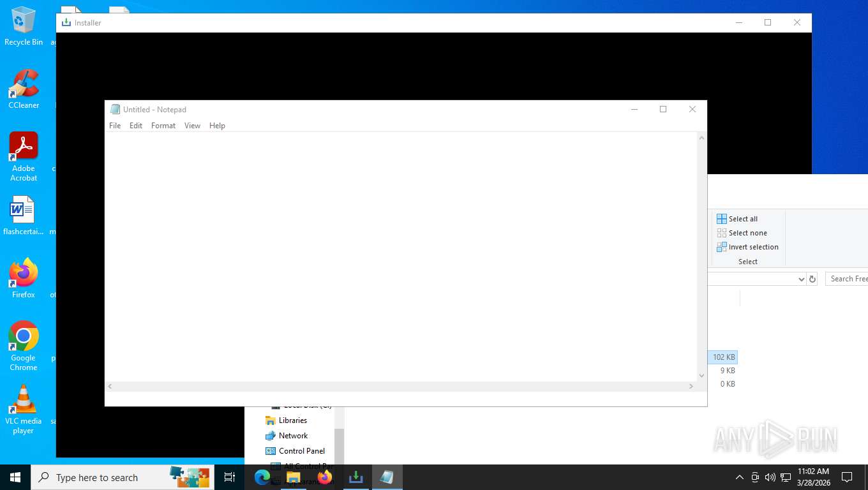Open Notepad's Format menu
The image size is (868, 490).
point(163,126)
